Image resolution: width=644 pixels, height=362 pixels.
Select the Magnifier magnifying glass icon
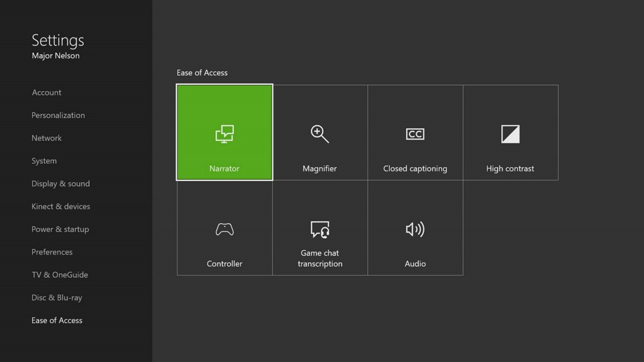319,134
